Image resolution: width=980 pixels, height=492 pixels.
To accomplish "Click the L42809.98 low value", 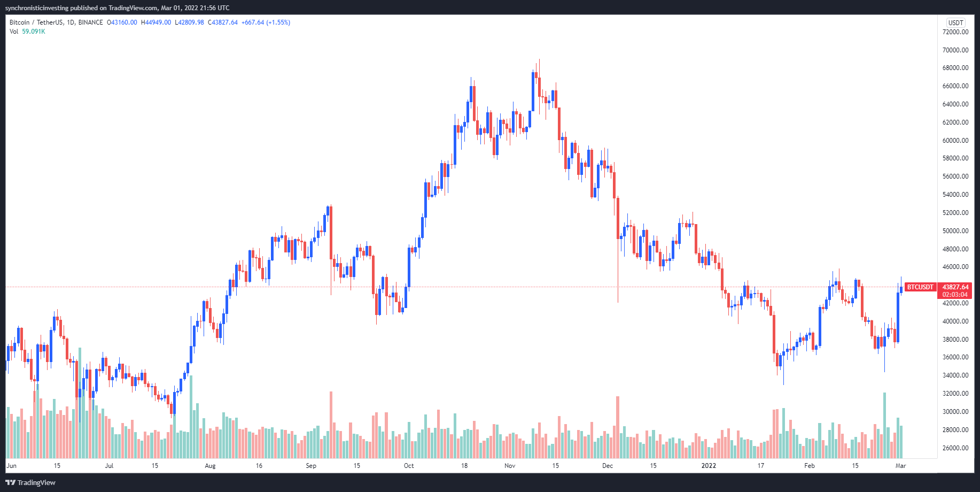I will coord(189,22).
